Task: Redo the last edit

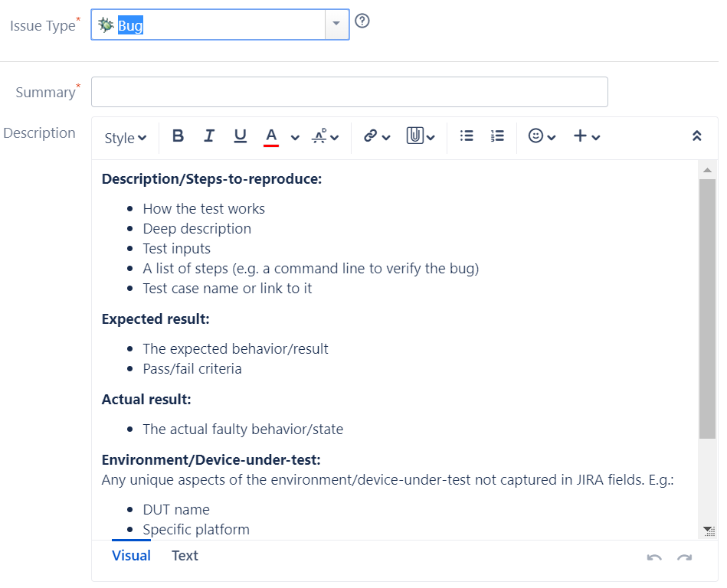Action: 684,557
